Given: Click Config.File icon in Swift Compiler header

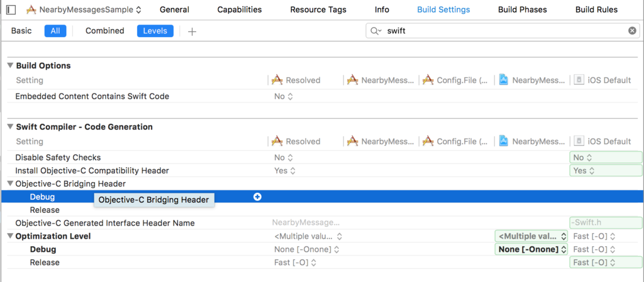Looking at the screenshot, I should (428, 141).
